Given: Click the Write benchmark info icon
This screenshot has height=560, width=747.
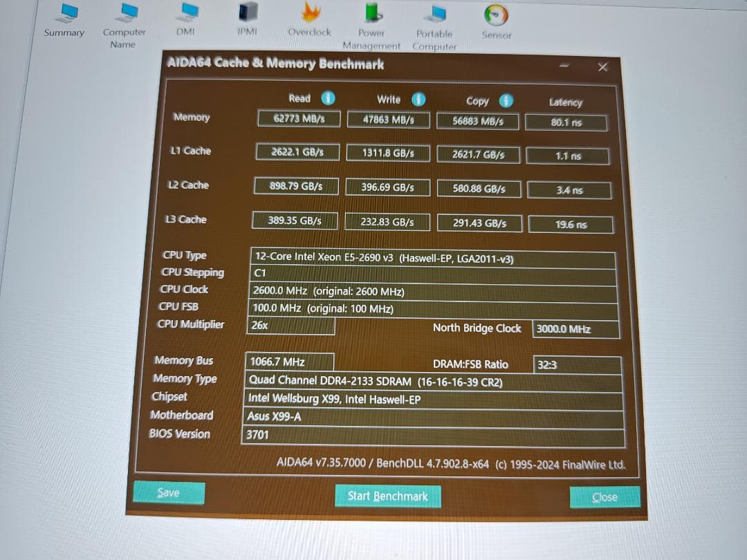Looking at the screenshot, I should coord(418,100).
